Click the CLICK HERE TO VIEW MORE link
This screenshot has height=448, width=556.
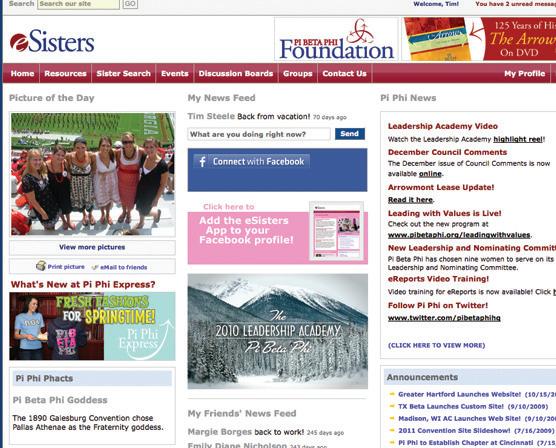coord(437,345)
